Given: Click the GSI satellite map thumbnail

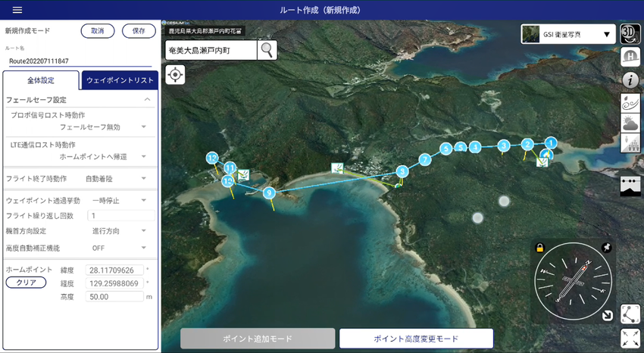Looking at the screenshot, I should [x=531, y=34].
